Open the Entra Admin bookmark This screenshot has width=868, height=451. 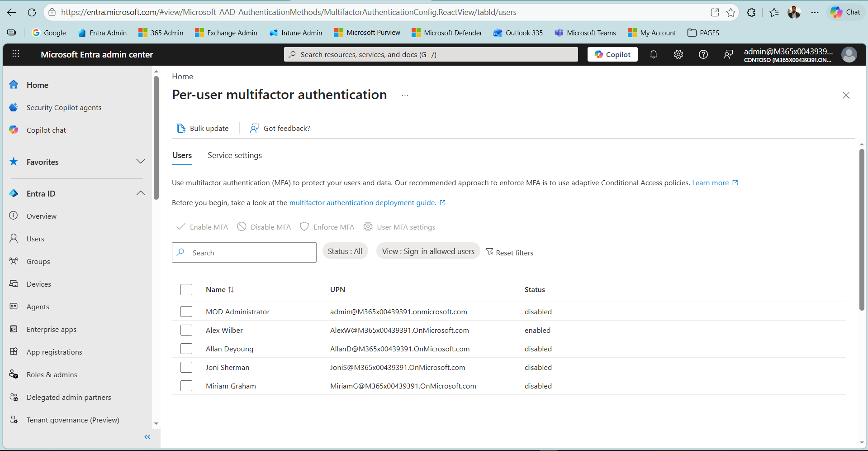tap(102, 33)
